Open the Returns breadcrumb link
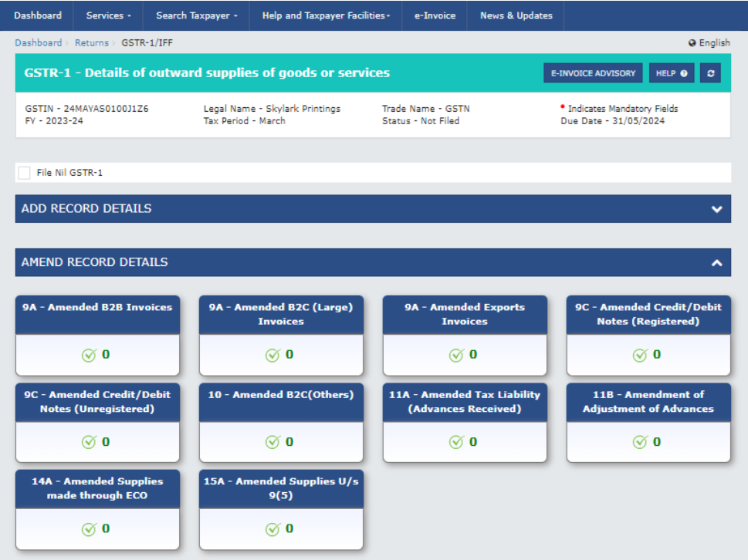The height and width of the screenshot is (560, 748). (x=91, y=43)
